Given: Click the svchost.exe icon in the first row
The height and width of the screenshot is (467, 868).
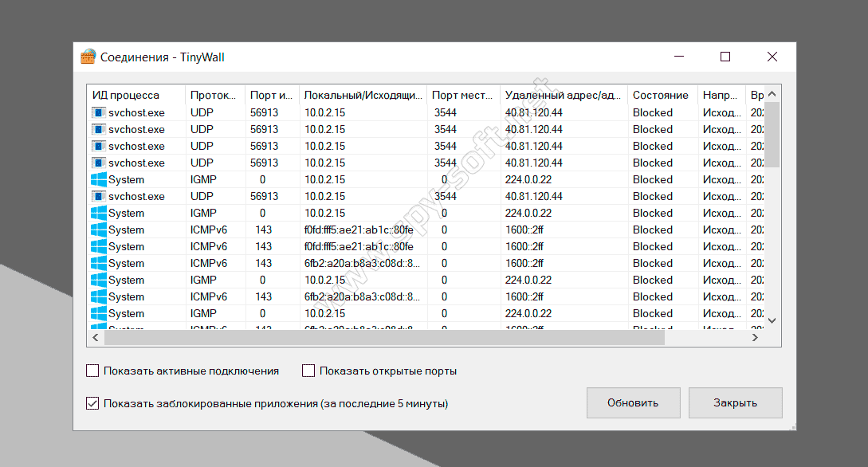Looking at the screenshot, I should pos(99,112).
